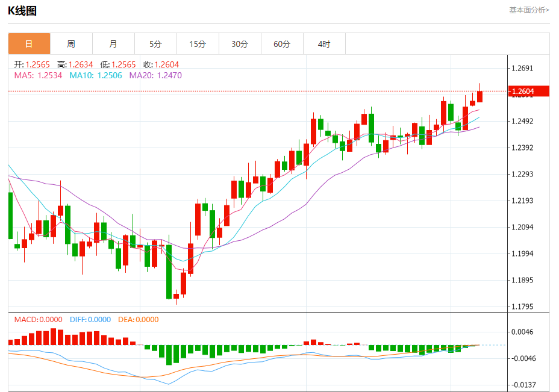Open the 15分 interval tab
The width and height of the screenshot is (559, 392).
point(198,44)
